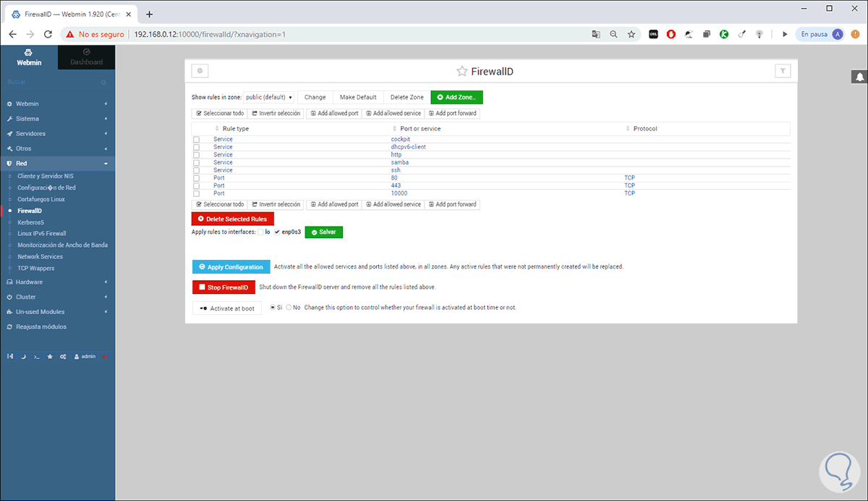Click the red logout icon next to admin
Screen dimensions: 868x501
click(x=105, y=356)
